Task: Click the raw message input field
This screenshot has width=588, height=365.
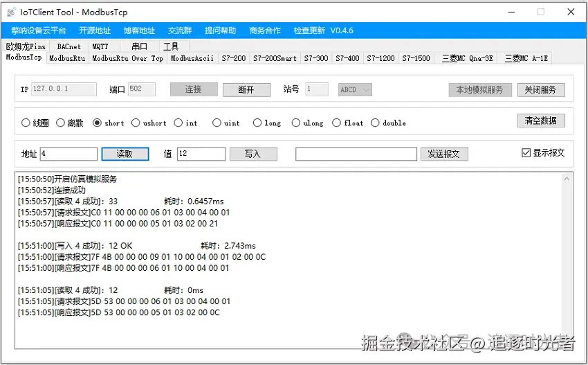Action: coord(356,154)
